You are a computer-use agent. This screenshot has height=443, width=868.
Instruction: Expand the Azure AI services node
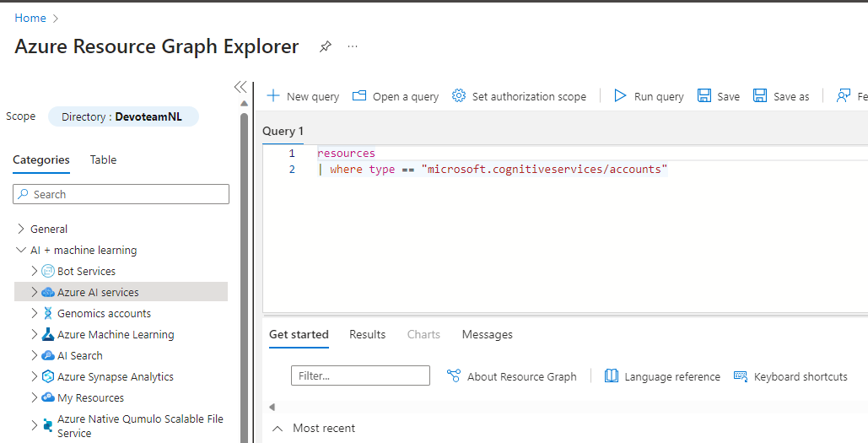pos(35,292)
